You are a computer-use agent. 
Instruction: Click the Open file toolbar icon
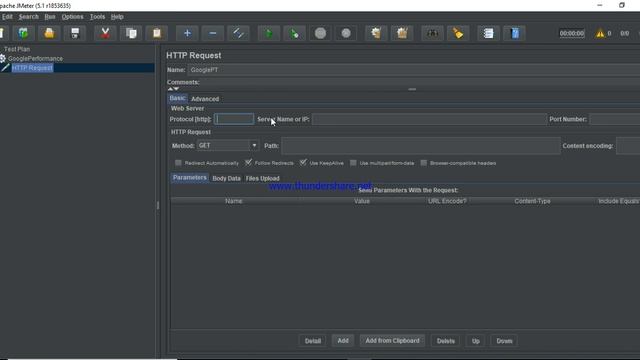(x=49, y=33)
